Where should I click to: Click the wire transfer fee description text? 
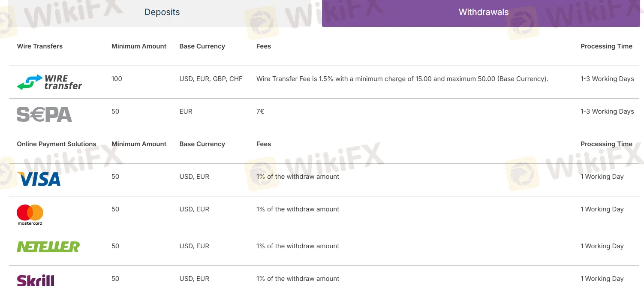click(x=402, y=79)
